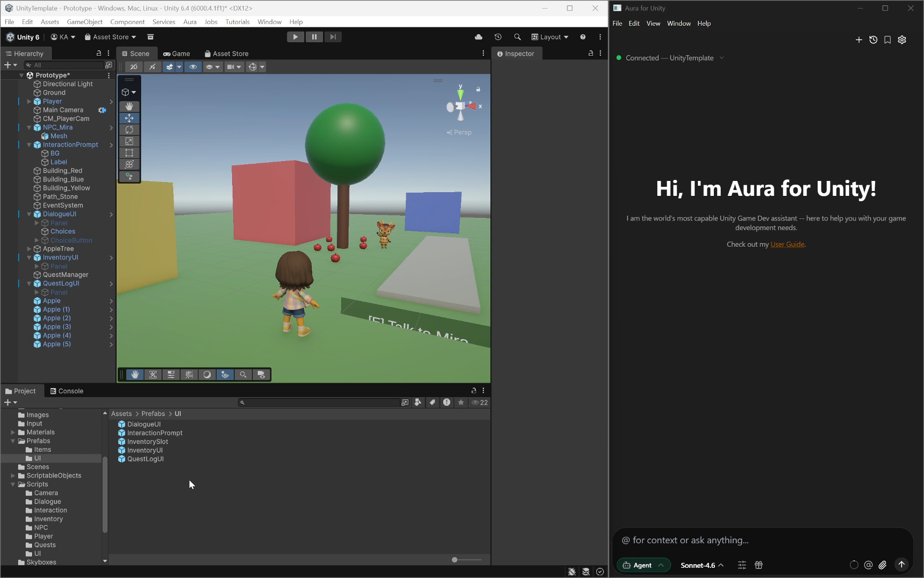Click the Project panel search field
This screenshot has height=578, width=924.
click(x=319, y=402)
